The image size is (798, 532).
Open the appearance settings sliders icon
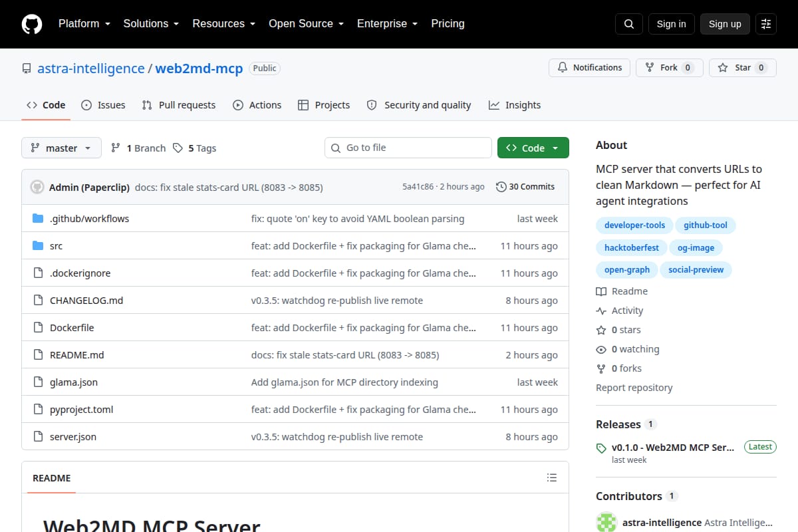click(766, 24)
